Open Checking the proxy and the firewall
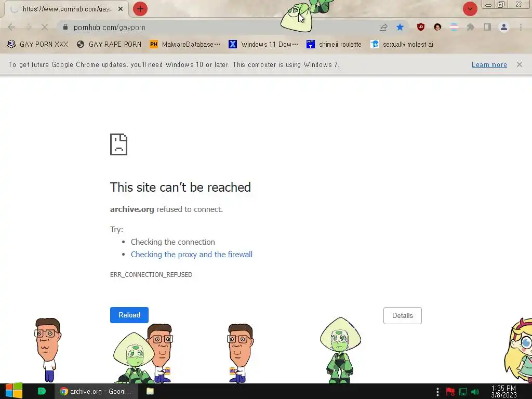Image resolution: width=532 pixels, height=399 pixels. 192,255
